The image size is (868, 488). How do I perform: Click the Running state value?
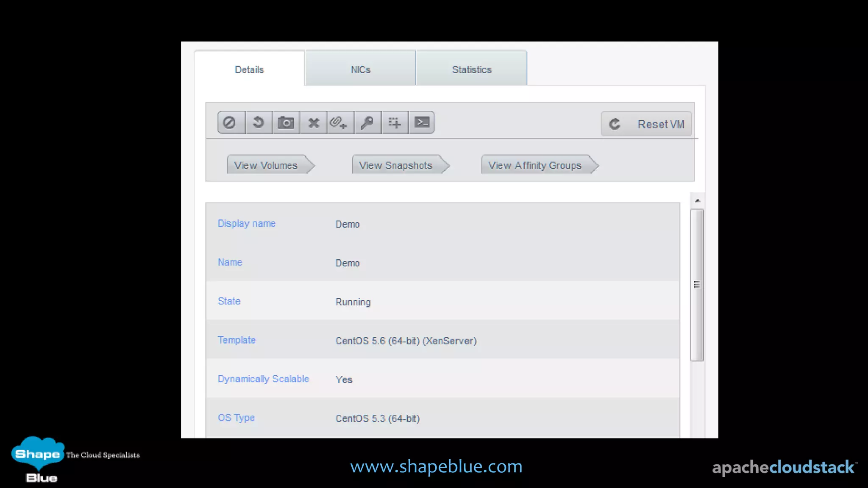[353, 302]
